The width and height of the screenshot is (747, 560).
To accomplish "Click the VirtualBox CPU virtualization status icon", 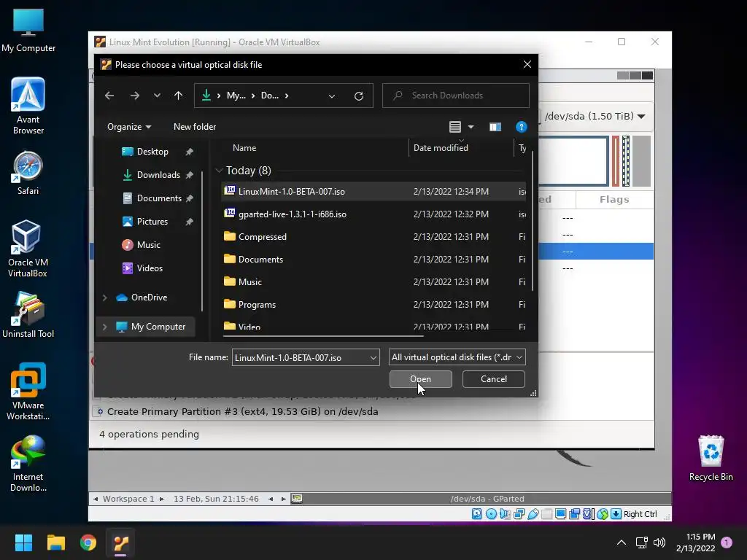I will click(x=589, y=514).
